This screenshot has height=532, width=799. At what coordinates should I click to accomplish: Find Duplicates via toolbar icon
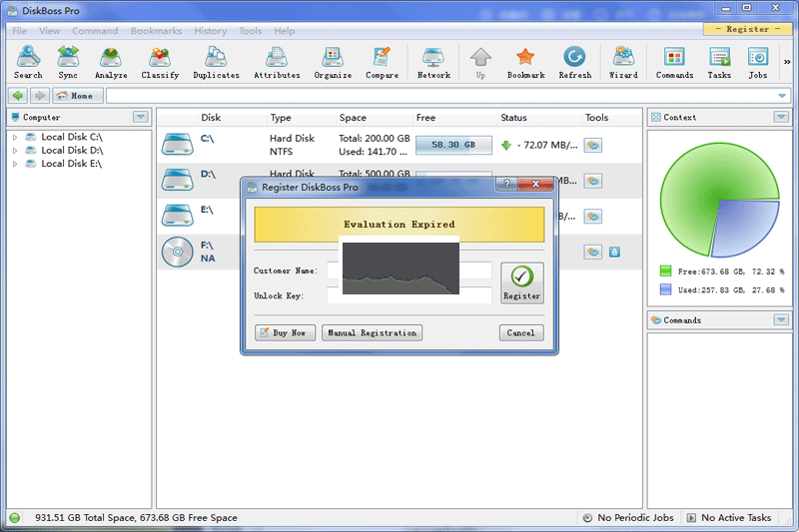point(216,62)
